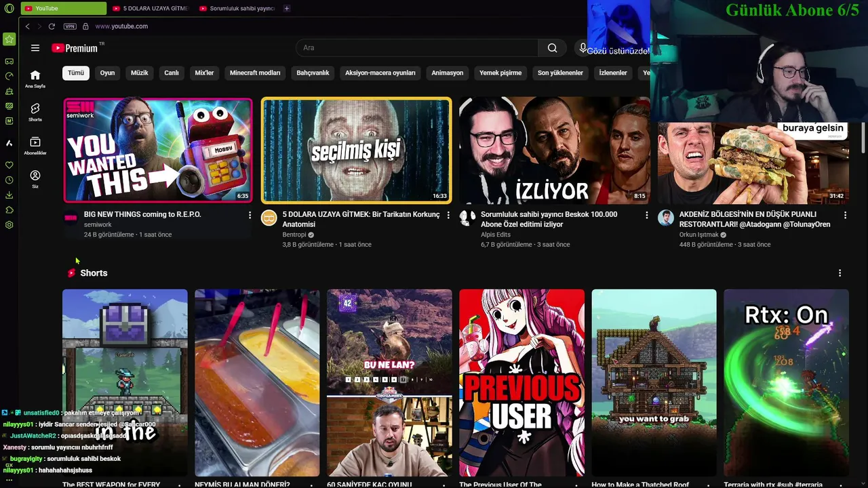Screen dimensions: 868x488
Task: Open BIG NEW THINGS coming to R.E.P.O. title
Action: click(x=142, y=214)
